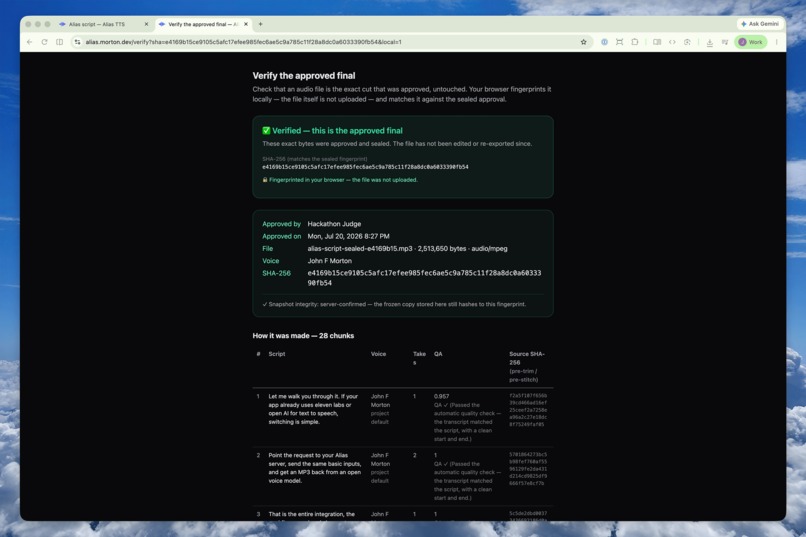This screenshot has width=806, height=537.
Task: Switch to the Alias script — Alias TTS tab
Action: point(97,24)
